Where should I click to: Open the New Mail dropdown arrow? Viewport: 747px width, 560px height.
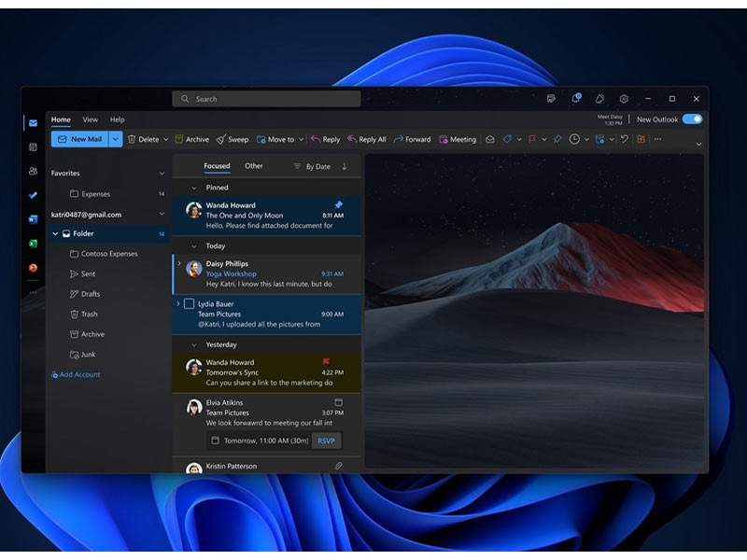click(x=116, y=139)
